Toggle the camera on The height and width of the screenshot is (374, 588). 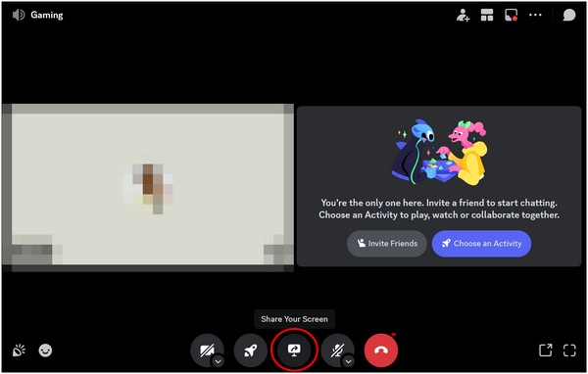click(x=207, y=351)
